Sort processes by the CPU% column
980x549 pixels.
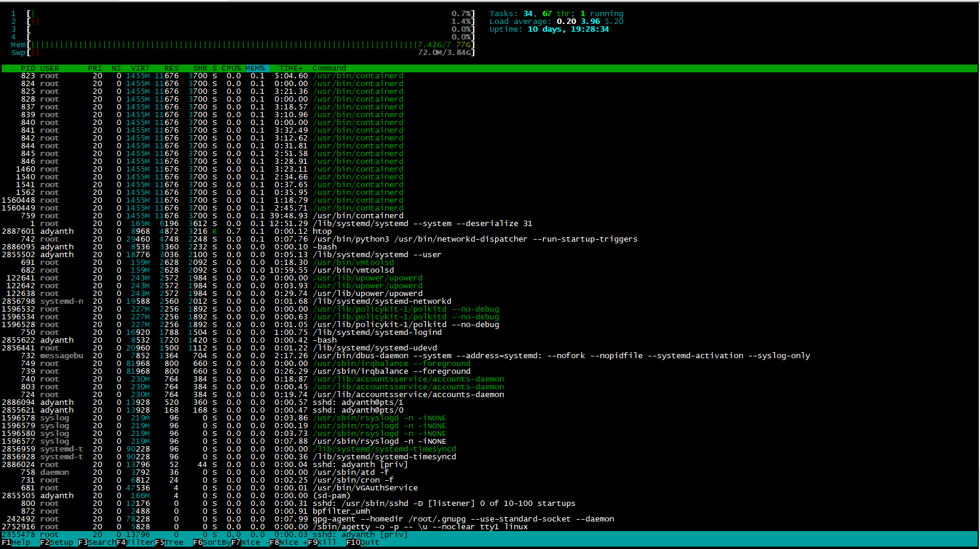[231, 68]
